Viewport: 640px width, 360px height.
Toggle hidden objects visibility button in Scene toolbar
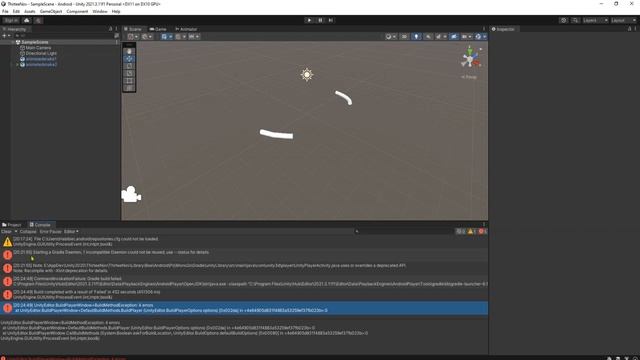point(454,37)
